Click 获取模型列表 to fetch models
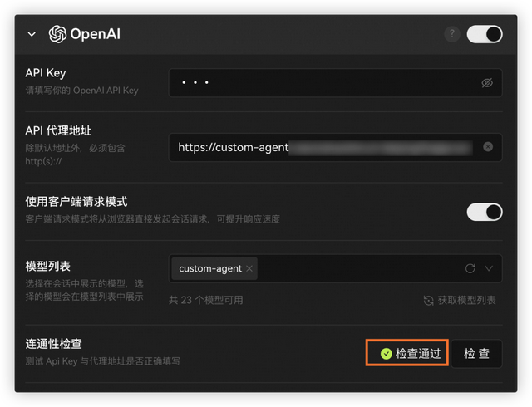 pyautogui.click(x=466, y=300)
